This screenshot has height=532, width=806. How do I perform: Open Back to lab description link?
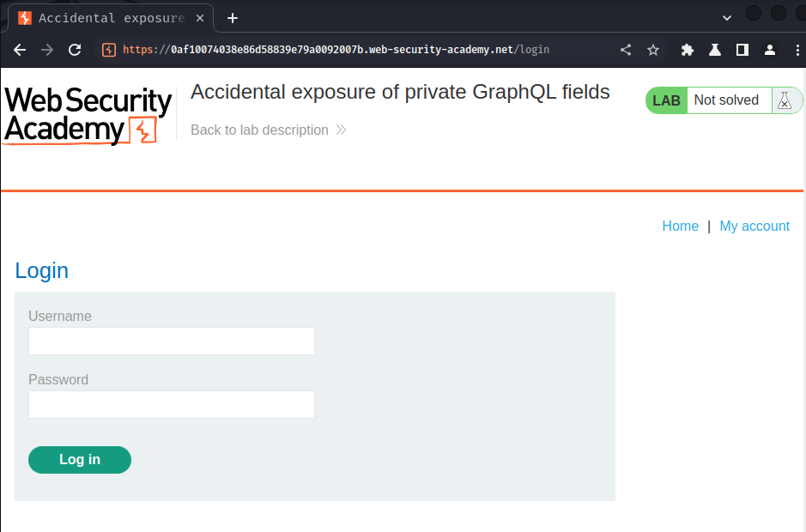268,130
